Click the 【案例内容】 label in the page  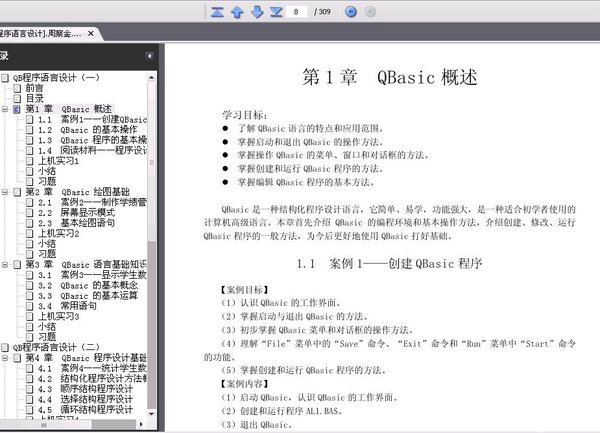(x=244, y=384)
